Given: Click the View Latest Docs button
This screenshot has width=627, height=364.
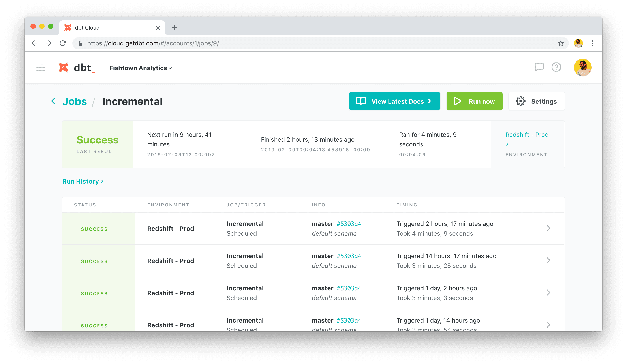Looking at the screenshot, I should [394, 101].
